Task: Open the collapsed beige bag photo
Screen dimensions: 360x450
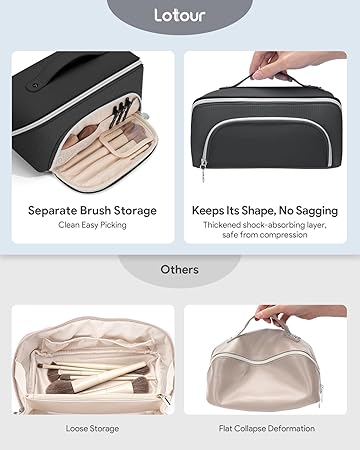Action: pyautogui.click(x=265, y=360)
